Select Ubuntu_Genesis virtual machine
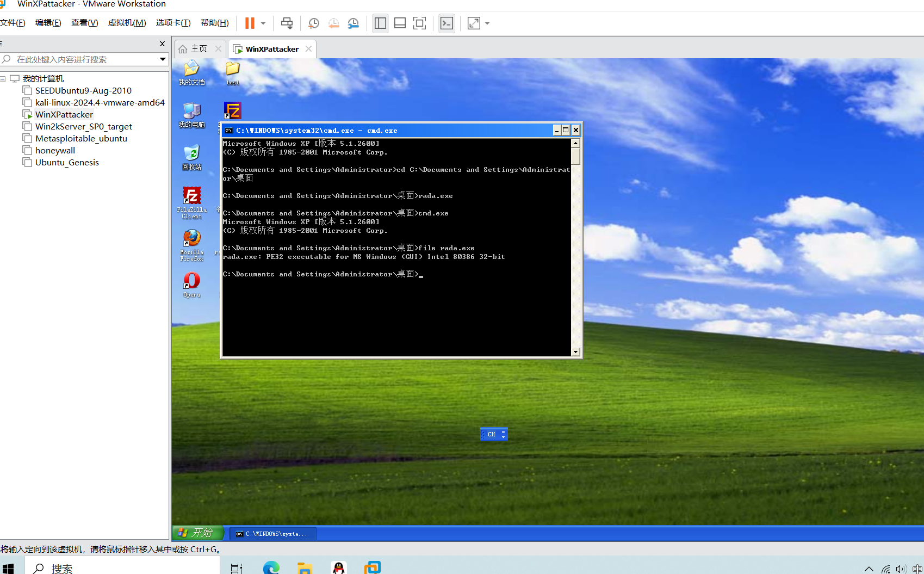The width and height of the screenshot is (924, 574). coord(67,163)
